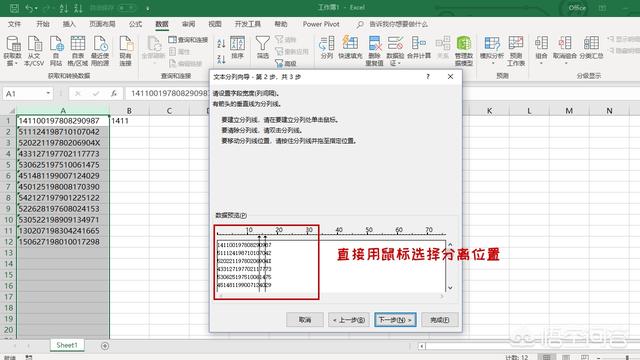640x360 pixels.
Task: Click the 全部刷新 (Refresh All) button
Action: (153, 51)
